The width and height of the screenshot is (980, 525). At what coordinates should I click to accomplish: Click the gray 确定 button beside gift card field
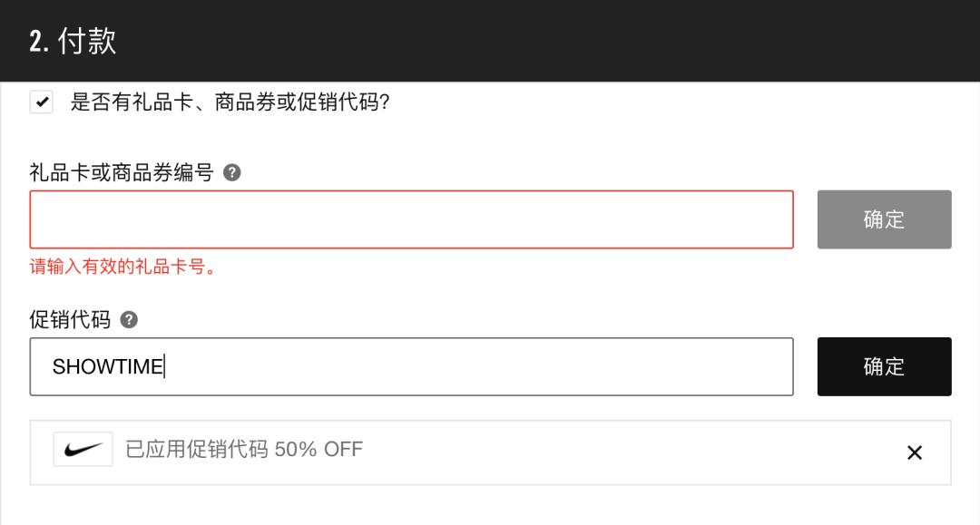pos(884,219)
